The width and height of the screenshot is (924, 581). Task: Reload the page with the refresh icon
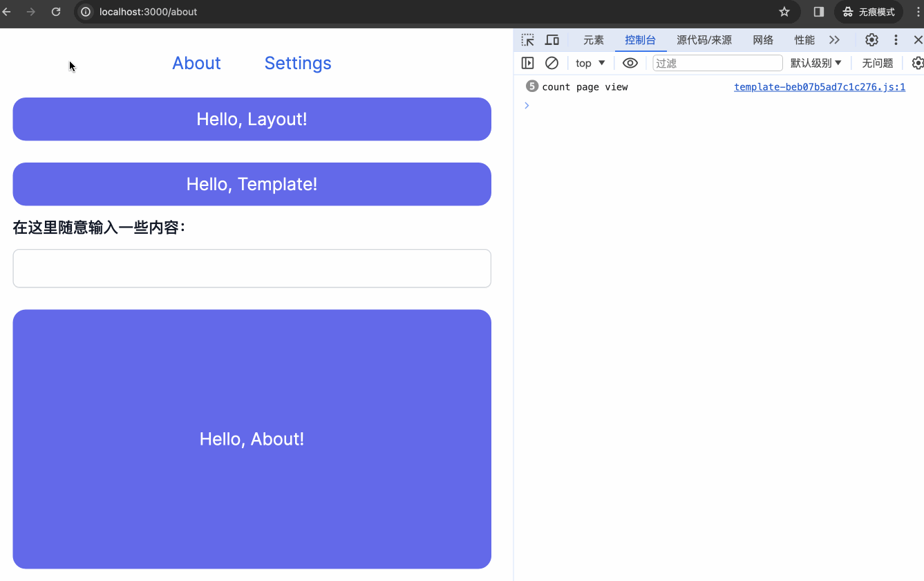click(x=56, y=12)
